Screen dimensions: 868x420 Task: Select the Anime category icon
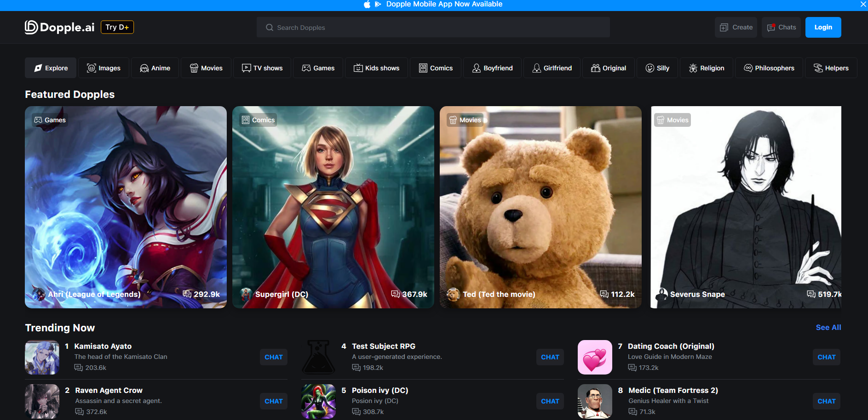tap(144, 68)
